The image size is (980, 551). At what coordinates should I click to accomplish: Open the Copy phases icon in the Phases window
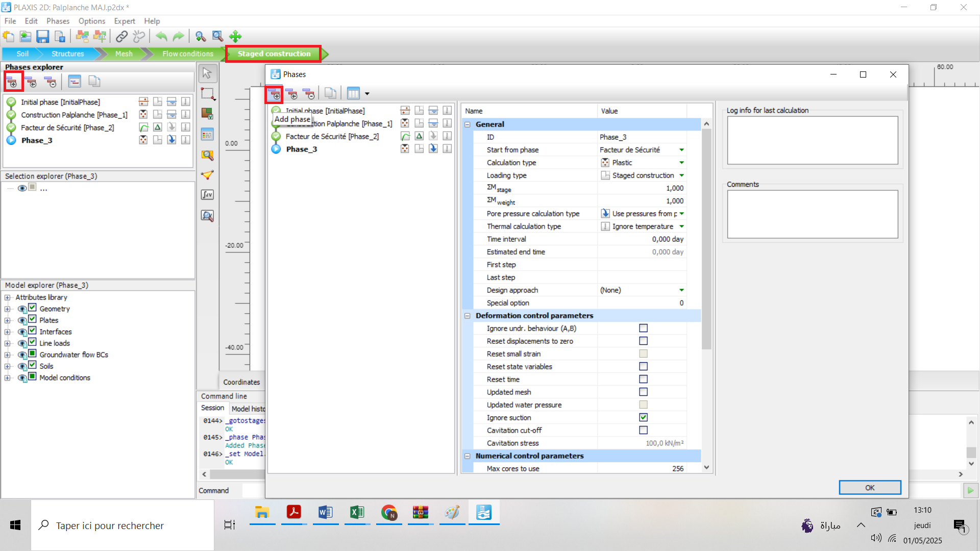(x=330, y=93)
